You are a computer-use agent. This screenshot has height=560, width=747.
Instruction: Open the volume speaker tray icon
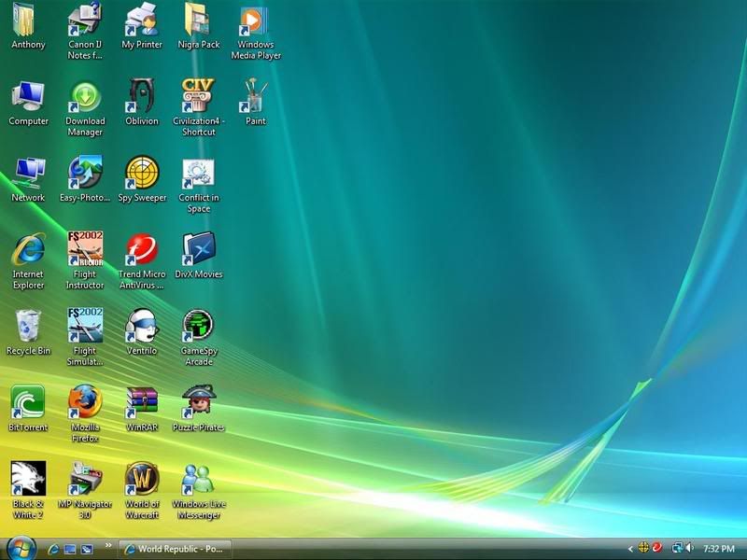(690, 548)
